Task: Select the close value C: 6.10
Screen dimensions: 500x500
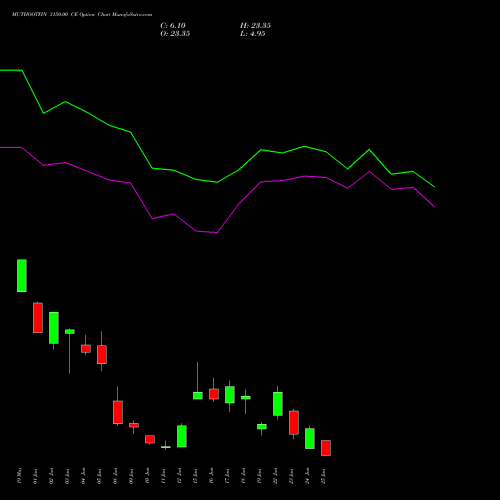Action: 173,26
